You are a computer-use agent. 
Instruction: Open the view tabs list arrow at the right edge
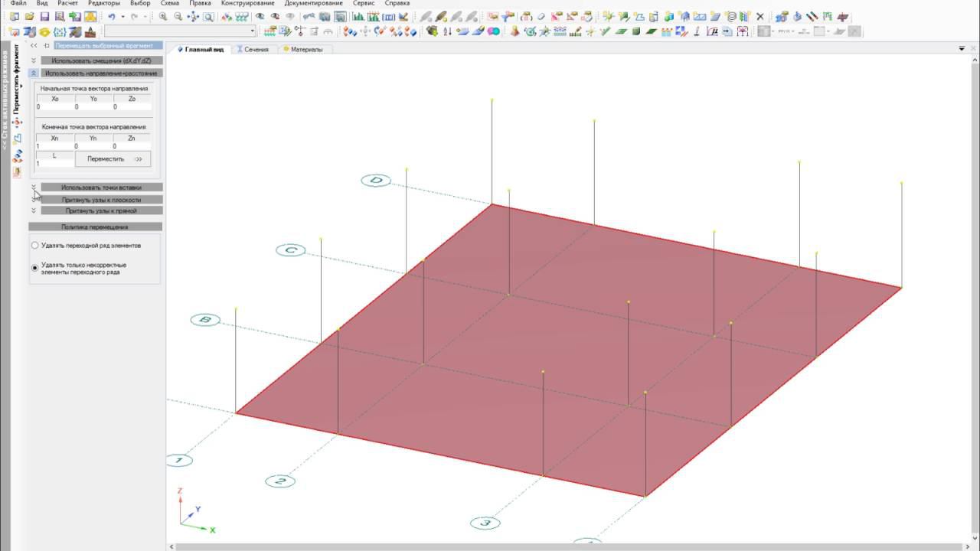[x=962, y=49]
